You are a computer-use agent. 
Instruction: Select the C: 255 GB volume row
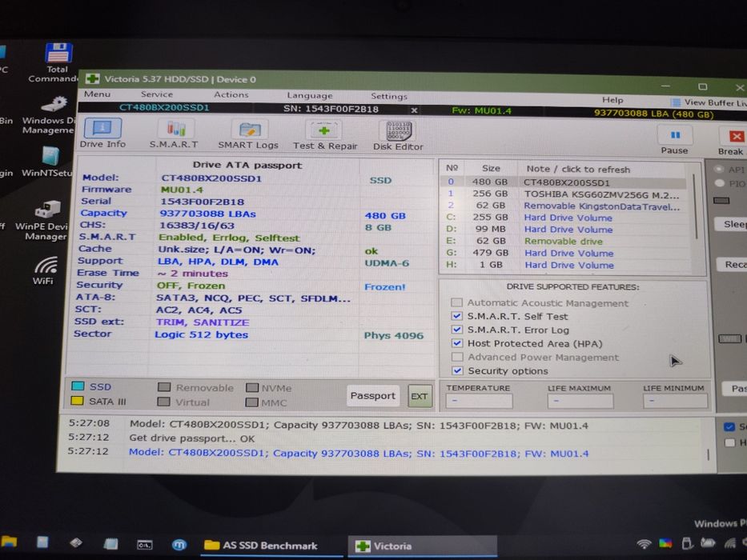tap(563, 218)
